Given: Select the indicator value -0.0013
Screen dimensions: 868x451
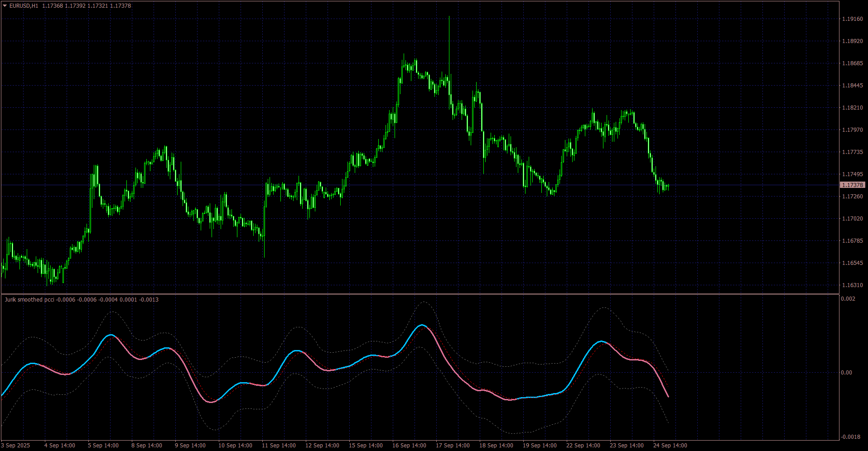Looking at the screenshot, I should 149,300.
